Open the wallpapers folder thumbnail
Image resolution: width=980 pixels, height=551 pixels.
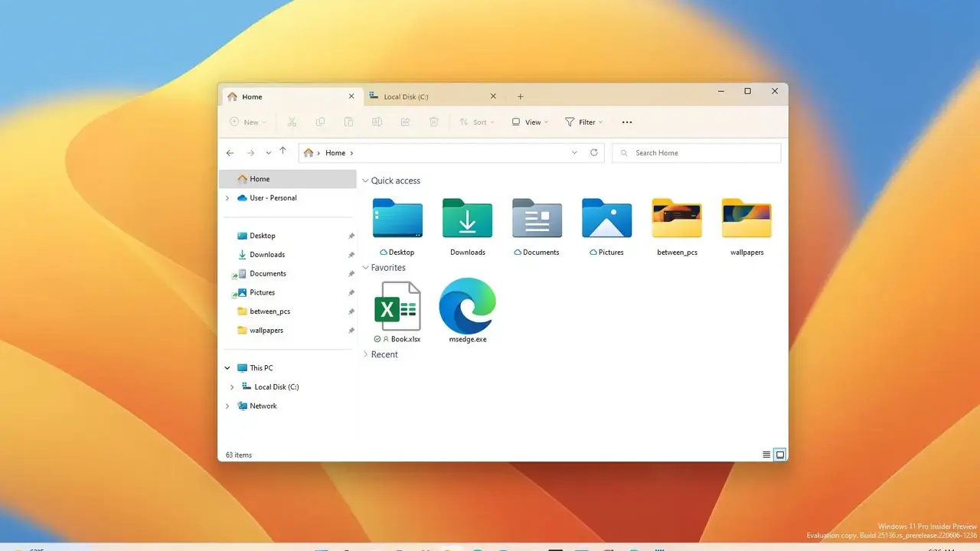[746, 219]
